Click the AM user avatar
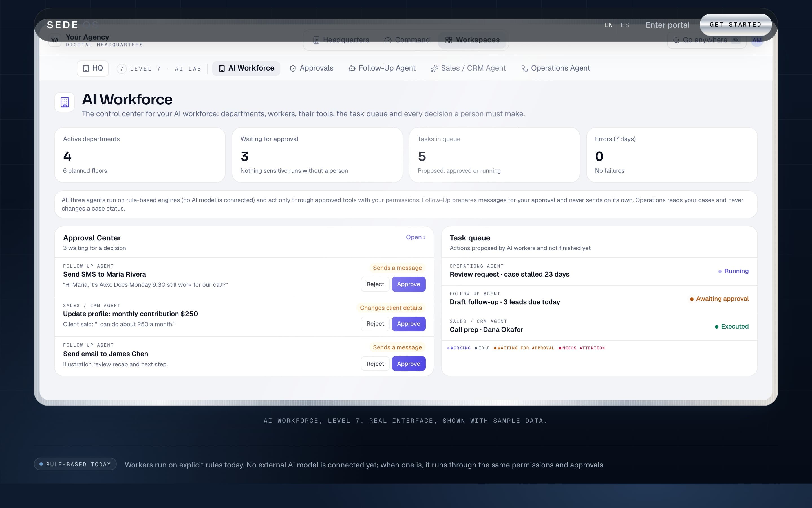 tap(757, 40)
